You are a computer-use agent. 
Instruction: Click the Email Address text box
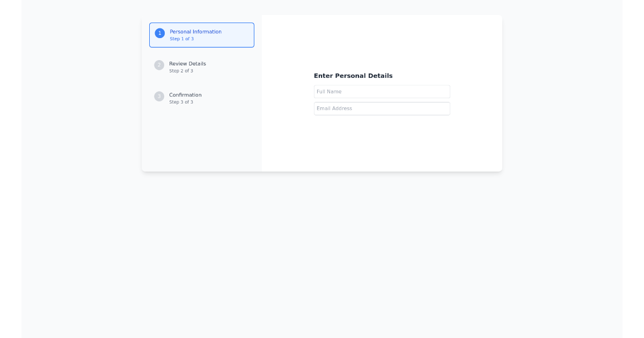382,108
